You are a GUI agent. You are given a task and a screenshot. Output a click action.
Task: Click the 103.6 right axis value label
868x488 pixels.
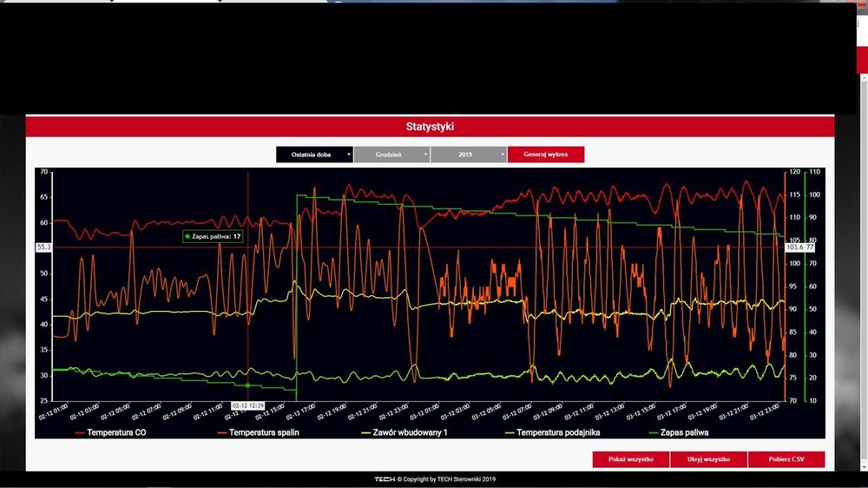[x=794, y=247]
